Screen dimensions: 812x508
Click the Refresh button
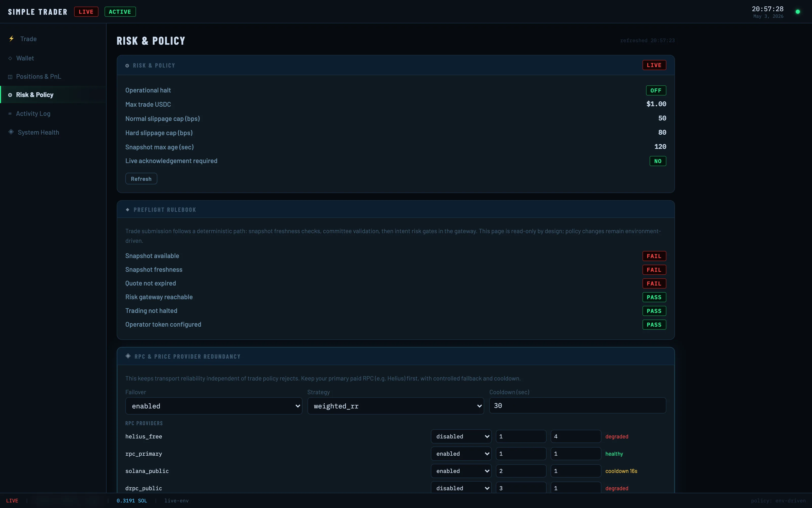point(141,179)
